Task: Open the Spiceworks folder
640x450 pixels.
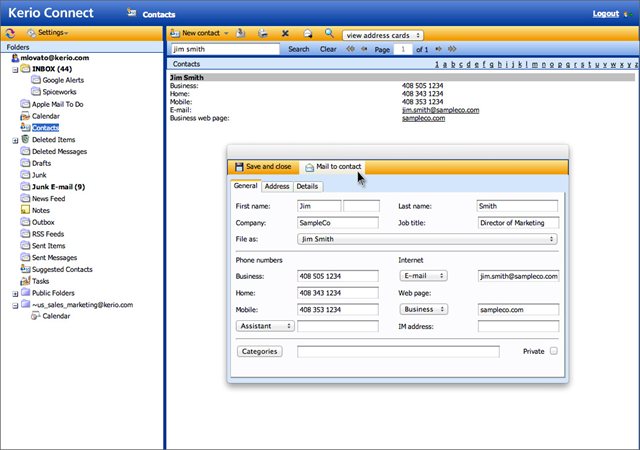Action: pyautogui.click(x=59, y=92)
